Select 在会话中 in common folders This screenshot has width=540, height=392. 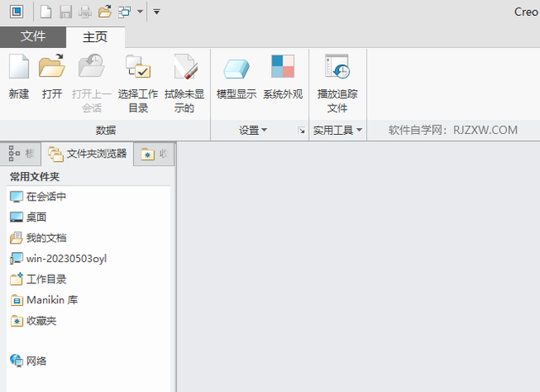pos(38,196)
